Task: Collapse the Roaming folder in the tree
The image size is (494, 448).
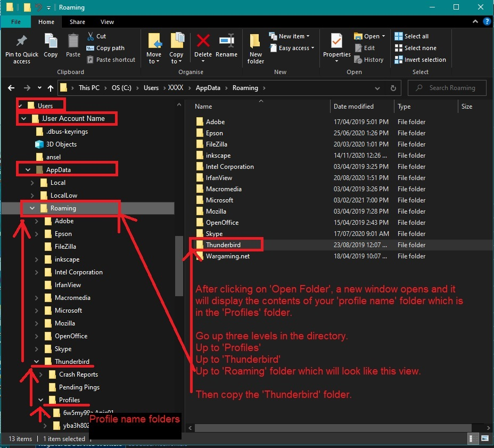Action: pyautogui.click(x=32, y=208)
